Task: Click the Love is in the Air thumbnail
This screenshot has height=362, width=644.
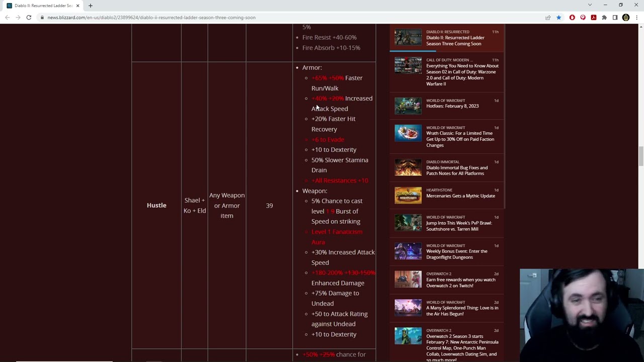Action: click(408, 308)
